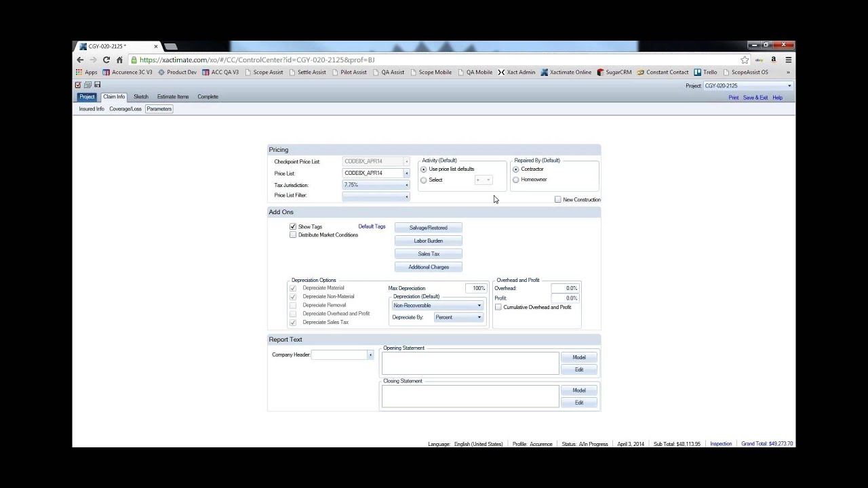The height and width of the screenshot is (488, 868).
Task: Select Contractor as repaired by default
Action: [516, 169]
